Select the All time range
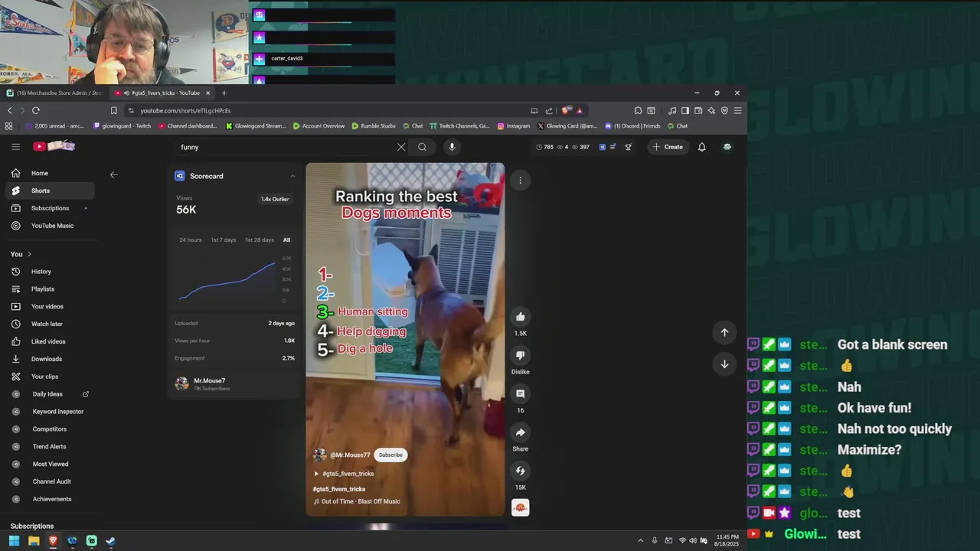 click(287, 240)
